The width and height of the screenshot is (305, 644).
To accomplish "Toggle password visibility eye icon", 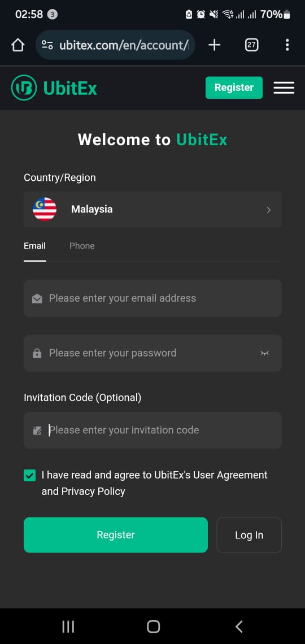I will (x=265, y=353).
